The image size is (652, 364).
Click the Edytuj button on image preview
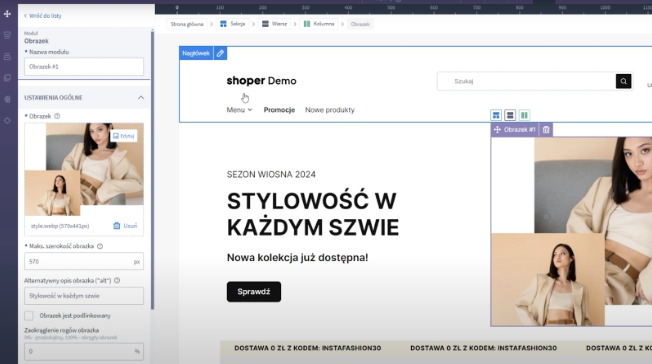click(124, 136)
